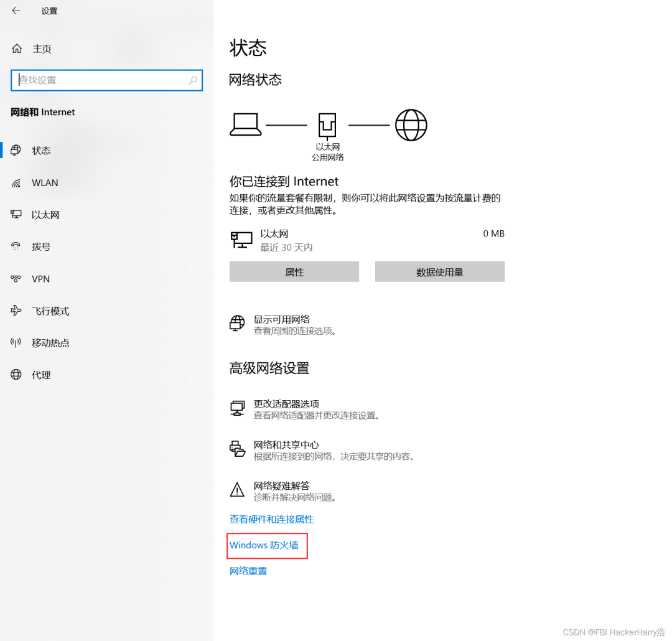Image resolution: width=672 pixels, height=641 pixels.
Task: Open 以太网 settings via its sidebar icon
Action: 16,214
